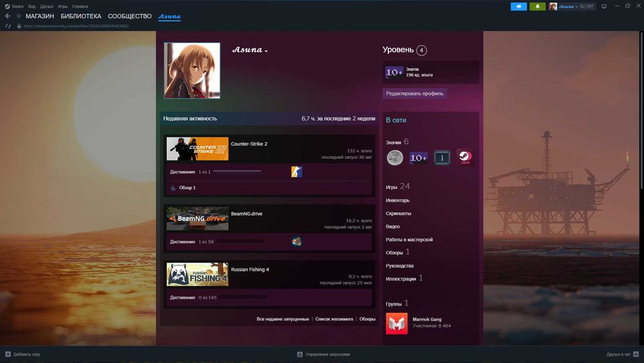
Task: Click the Steam logo in the menu bar
Action: point(7,6)
